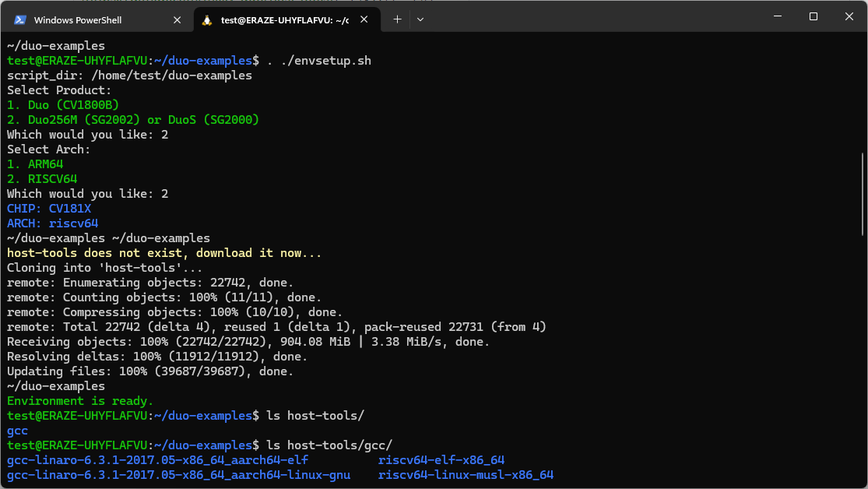
Task: Expand the new tab profile dropdown chevron
Action: point(420,19)
